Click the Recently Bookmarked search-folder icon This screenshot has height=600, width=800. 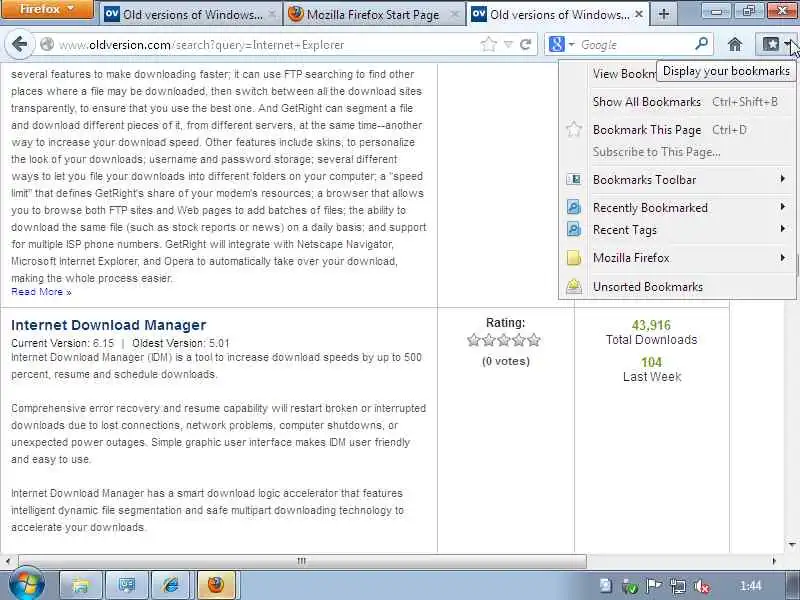(x=573, y=208)
